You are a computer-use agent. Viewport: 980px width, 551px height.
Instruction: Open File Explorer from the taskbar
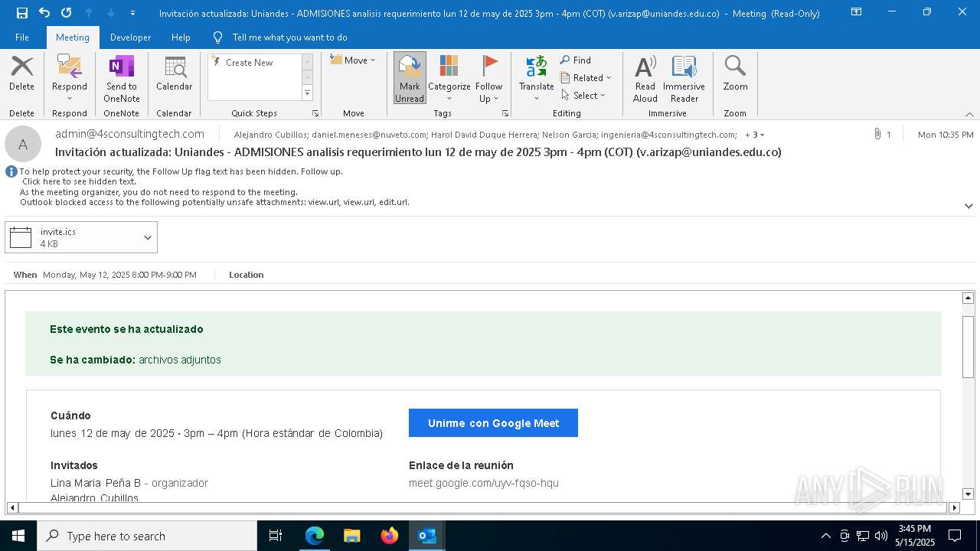pos(352,536)
